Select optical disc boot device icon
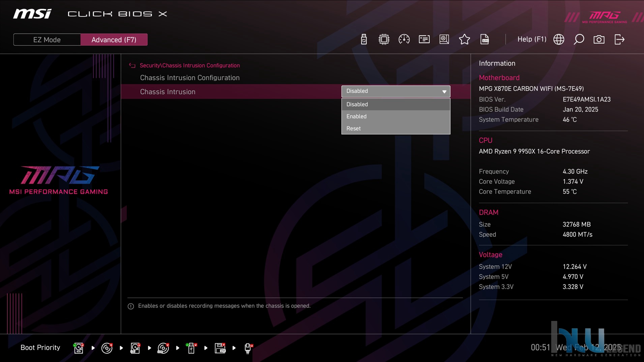Image resolution: width=644 pixels, height=362 pixels. click(107, 348)
